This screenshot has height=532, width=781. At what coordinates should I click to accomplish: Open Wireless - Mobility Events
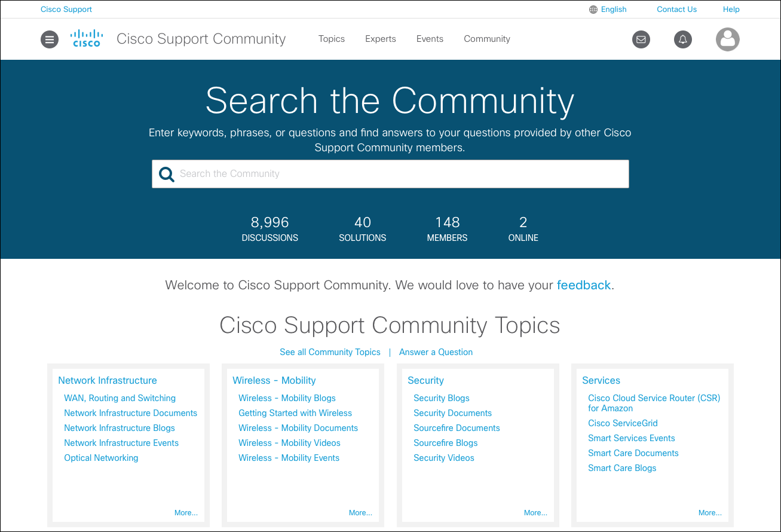pyautogui.click(x=289, y=458)
